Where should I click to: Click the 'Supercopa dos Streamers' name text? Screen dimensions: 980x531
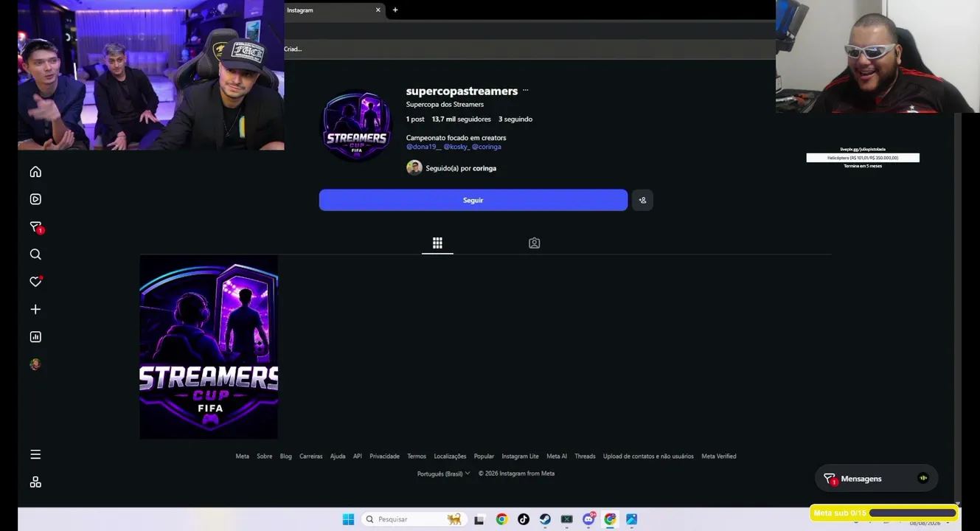(x=445, y=105)
